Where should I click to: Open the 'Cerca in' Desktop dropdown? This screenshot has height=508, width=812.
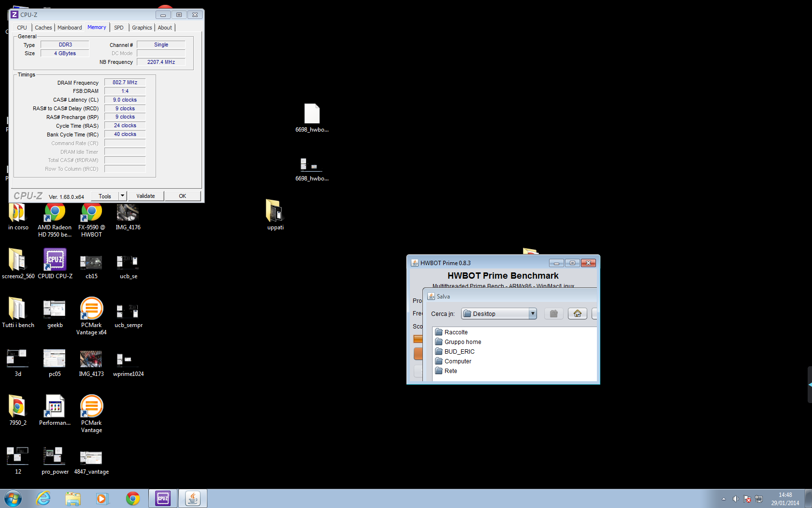pyautogui.click(x=499, y=314)
